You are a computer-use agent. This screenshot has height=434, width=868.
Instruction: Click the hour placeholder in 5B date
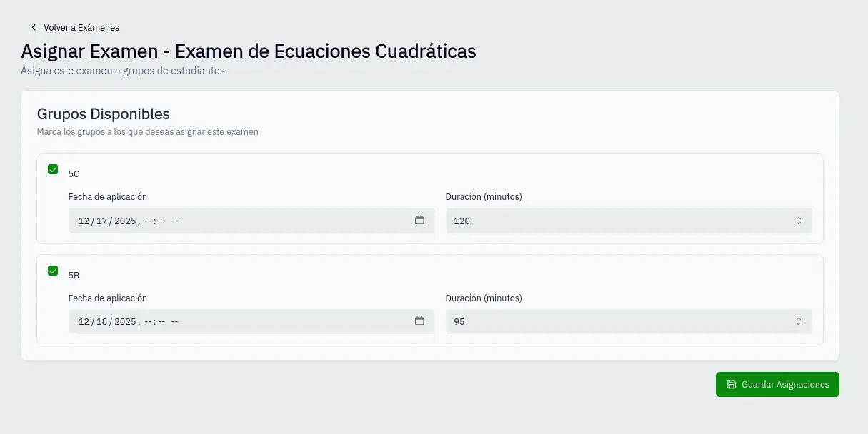coord(149,323)
